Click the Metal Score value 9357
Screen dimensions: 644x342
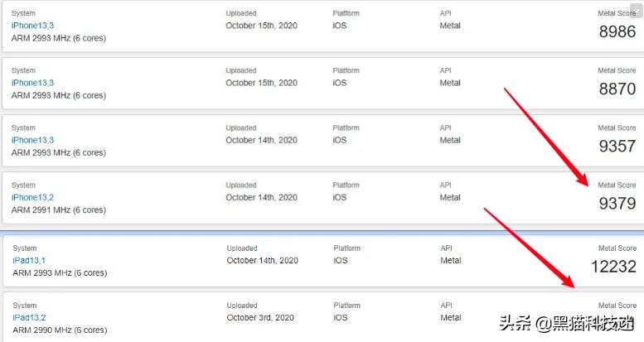click(x=617, y=147)
